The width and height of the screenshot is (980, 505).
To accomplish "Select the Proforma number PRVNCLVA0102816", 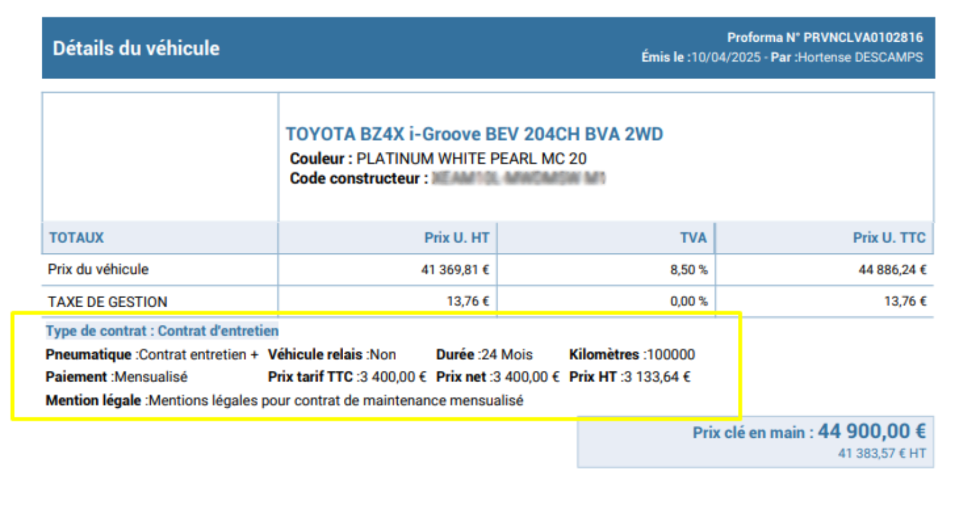I will click(x=863, y=37).
